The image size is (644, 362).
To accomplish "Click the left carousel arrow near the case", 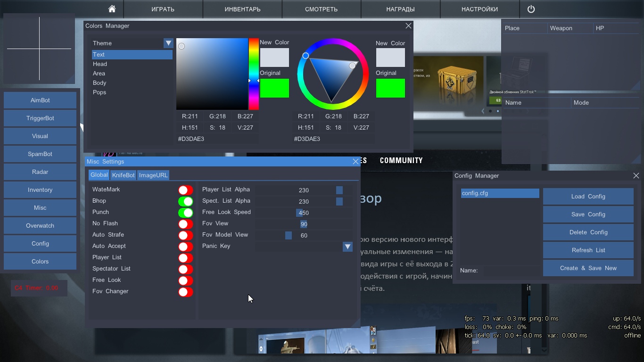I will click(483, 111).
